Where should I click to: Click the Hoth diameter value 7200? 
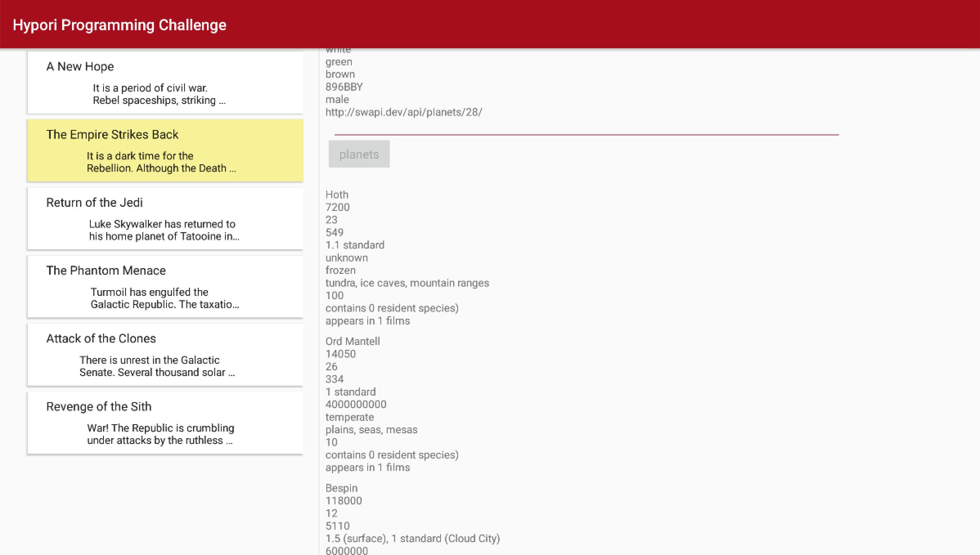(x=337, y=207)
